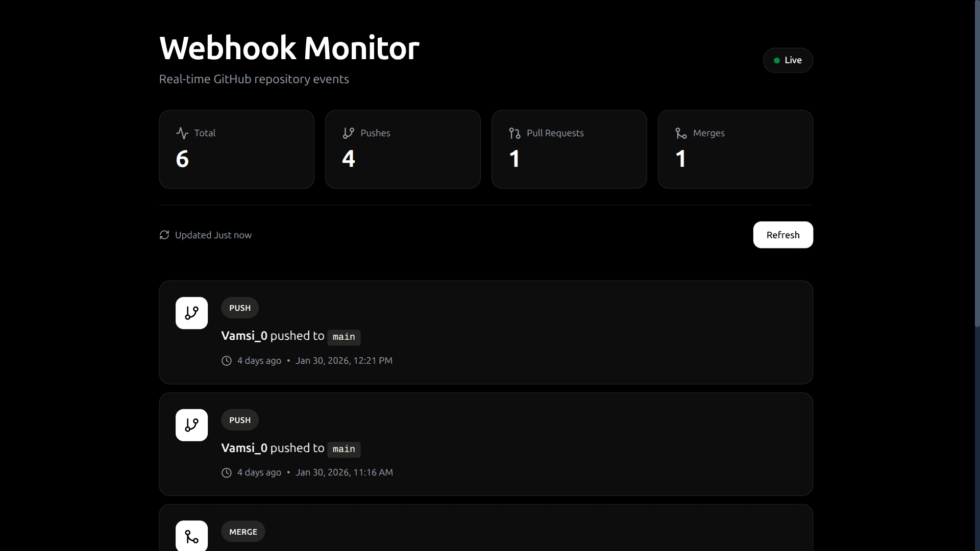Click the main branch tag on the first push
Image resolution: width=980 pixels, height=551 pixels.
[x=344, y=337]
